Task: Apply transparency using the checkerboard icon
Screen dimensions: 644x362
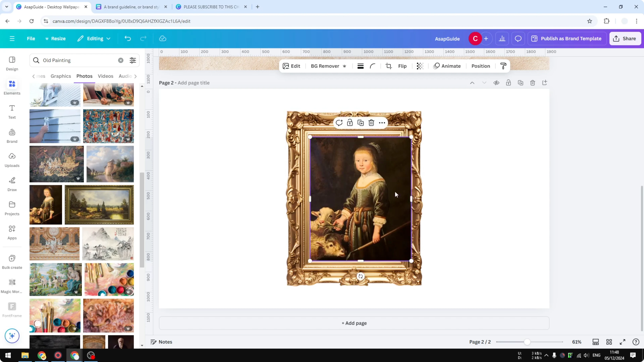Action: pyautogui.click(x=420, y=66)
